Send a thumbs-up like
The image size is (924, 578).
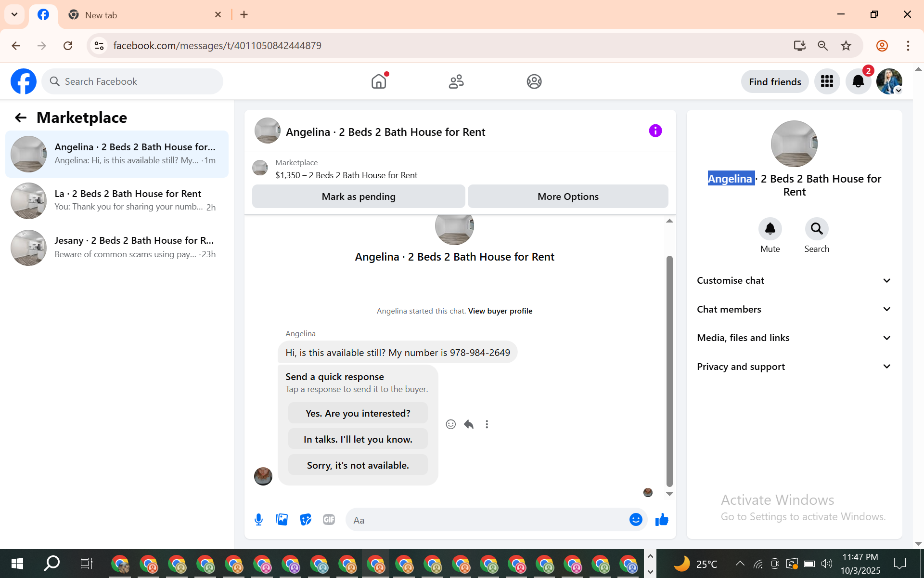(x=662, y=520)
